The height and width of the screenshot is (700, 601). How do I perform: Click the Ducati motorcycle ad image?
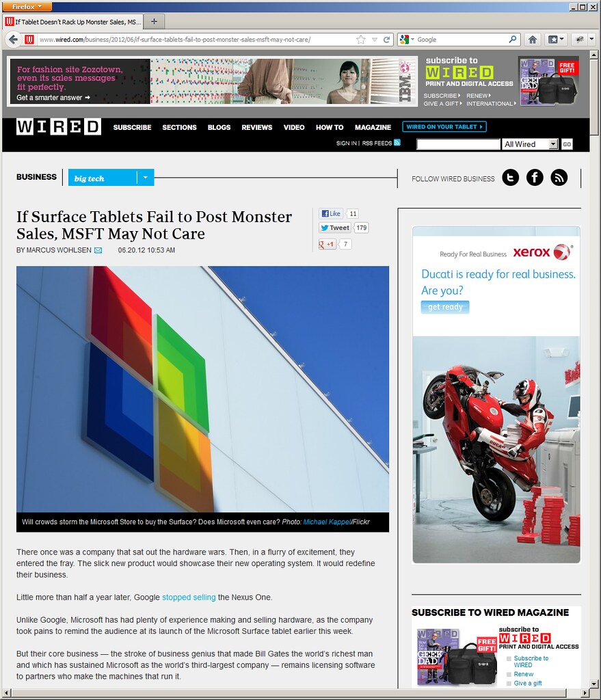[x=496, y=449]
